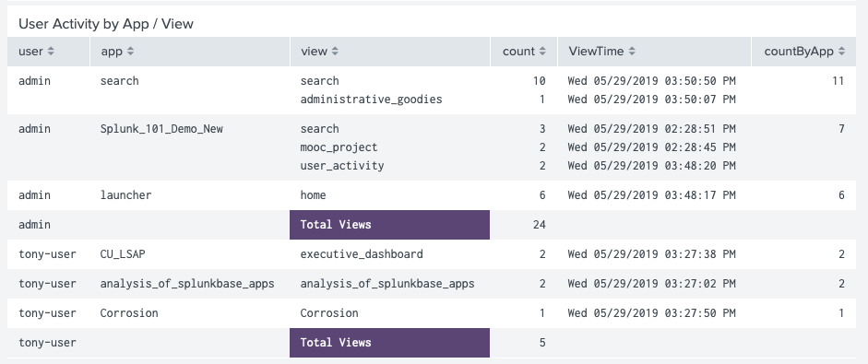Select ViewTime 03:27:38 PM entry
The image size is (868, 364).
tap(651, 254)
